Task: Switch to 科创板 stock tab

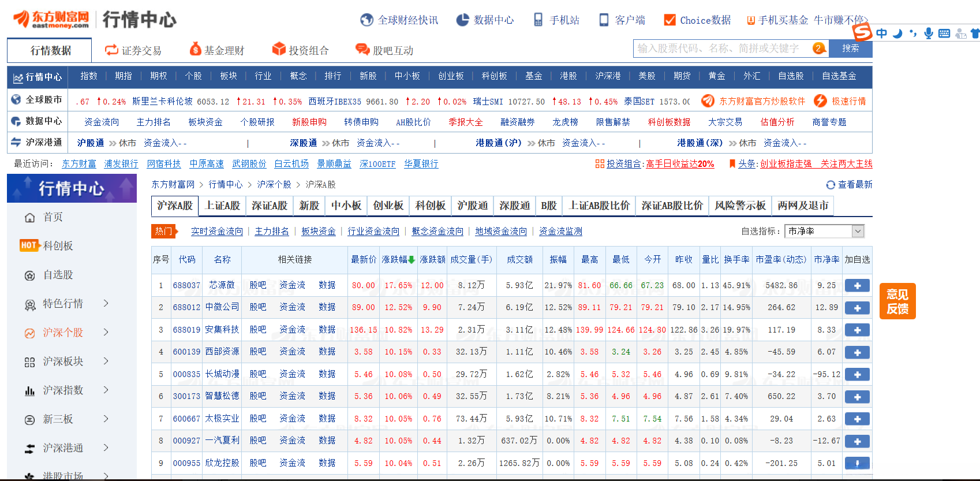Action: coord(431,206)
